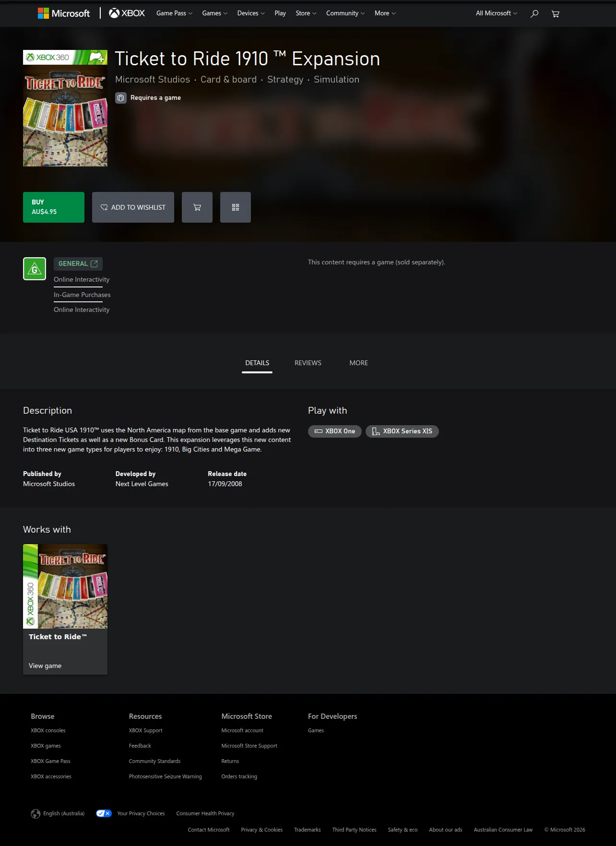Open the search magnifier icon
Screen dimensions: 616x846
[534, 13]
